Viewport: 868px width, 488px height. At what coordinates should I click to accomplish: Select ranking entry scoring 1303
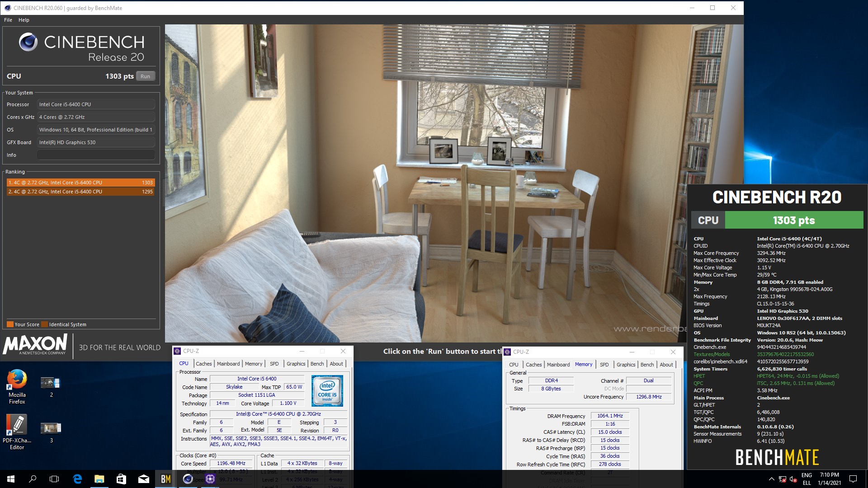[80, 183]
